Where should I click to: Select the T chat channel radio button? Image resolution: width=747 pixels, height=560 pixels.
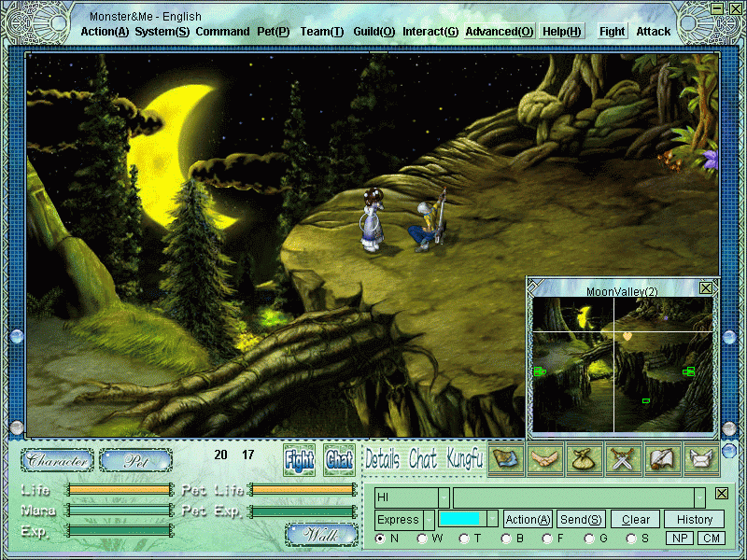click(x=464, y=539)
